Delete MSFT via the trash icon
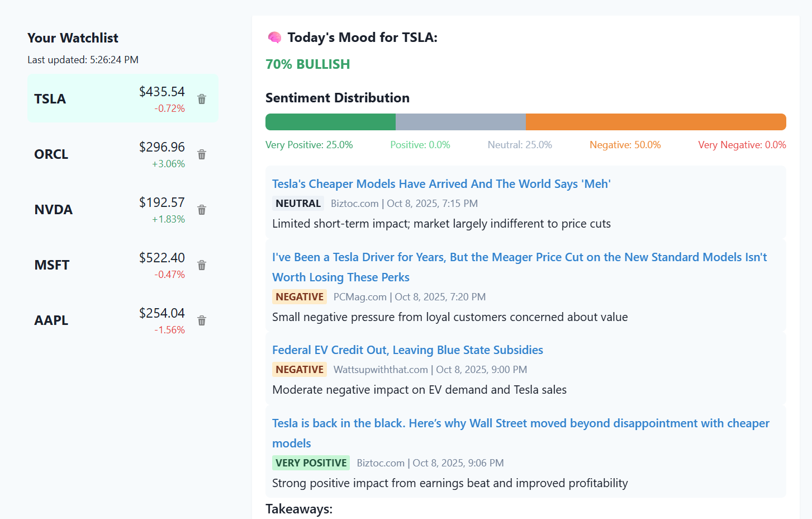This screenshot has height=519, width=812. (x=201, y=265)
